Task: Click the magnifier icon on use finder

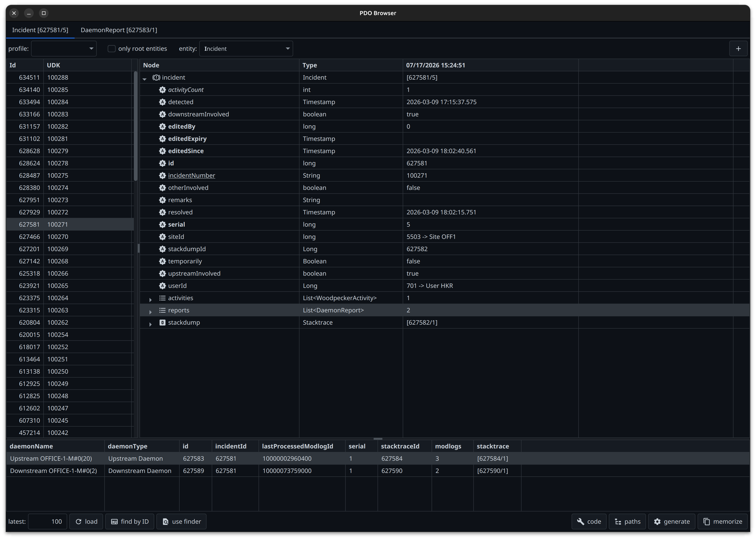Action: [165, 521]
